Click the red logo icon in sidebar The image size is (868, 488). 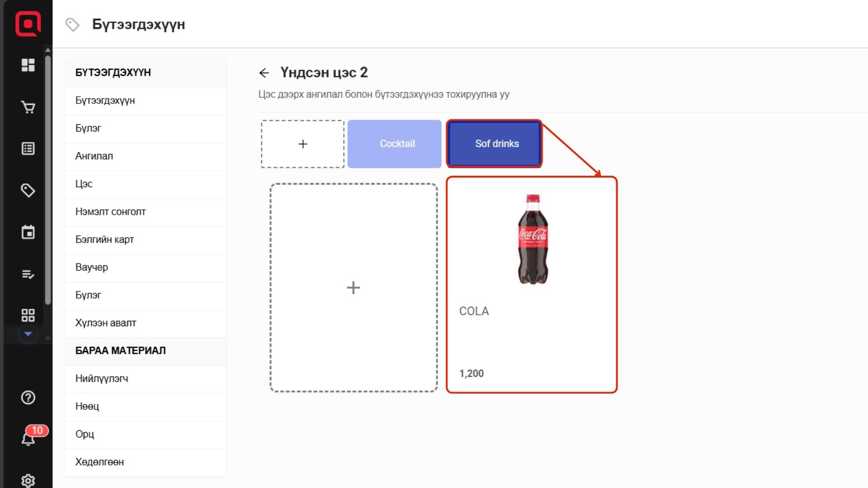28,23
